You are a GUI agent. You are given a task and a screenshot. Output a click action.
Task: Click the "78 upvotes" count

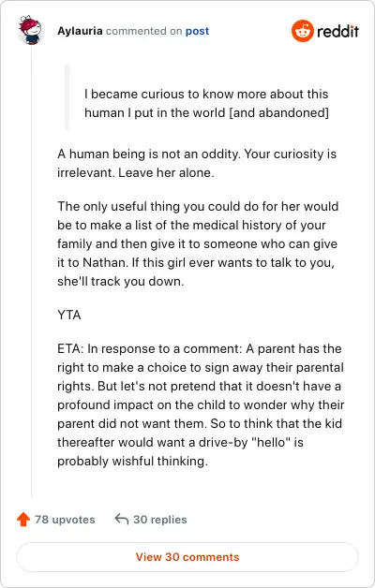pyautogui.click(x=65, y=520)
